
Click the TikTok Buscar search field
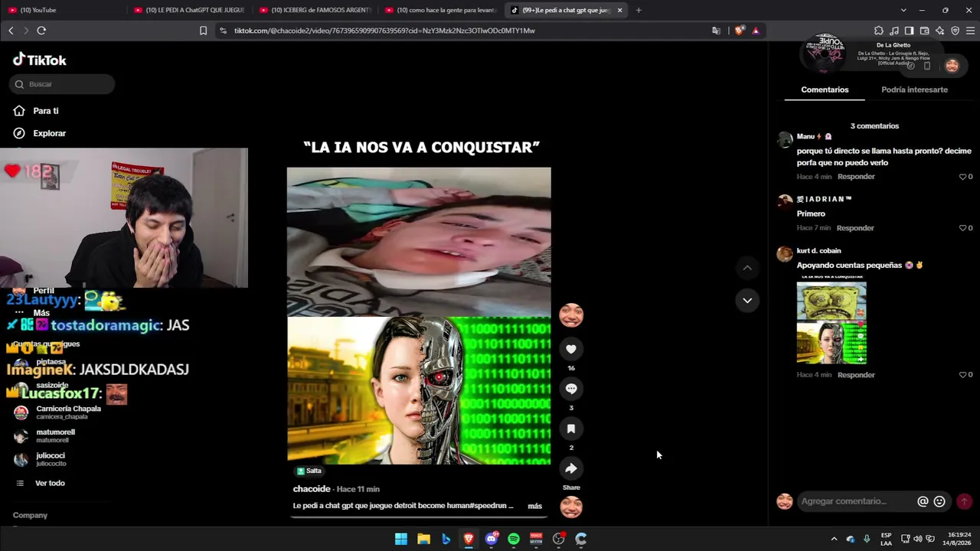(63, 84)
